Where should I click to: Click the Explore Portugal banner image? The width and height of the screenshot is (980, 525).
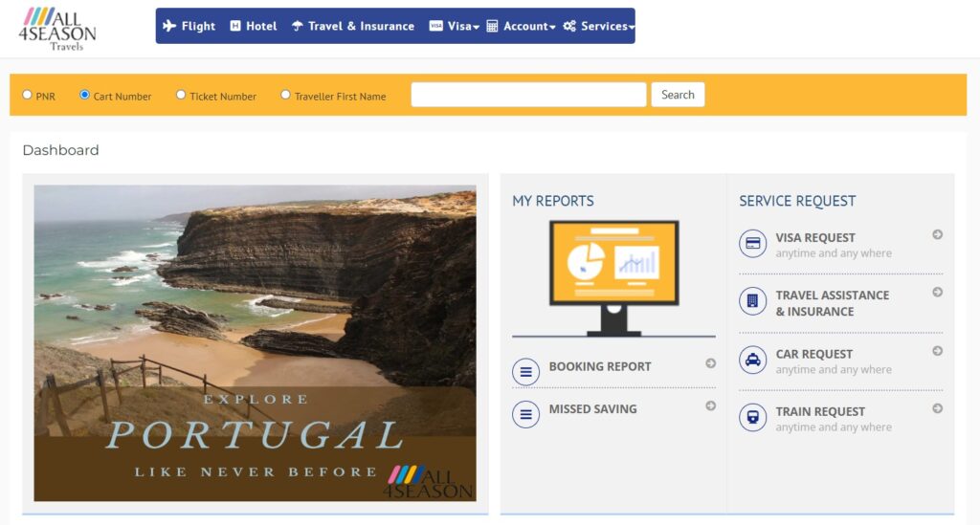coord(255,342)
